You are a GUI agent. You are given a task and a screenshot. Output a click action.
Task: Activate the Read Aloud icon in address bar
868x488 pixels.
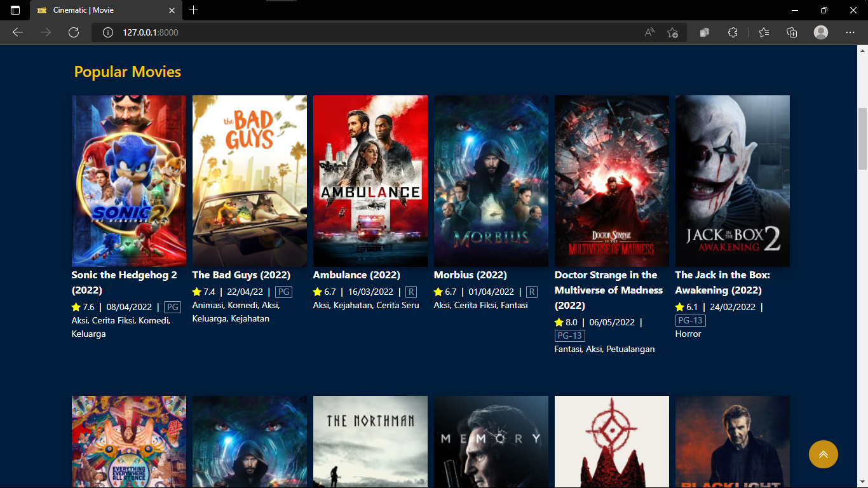(x=649, y=32)
